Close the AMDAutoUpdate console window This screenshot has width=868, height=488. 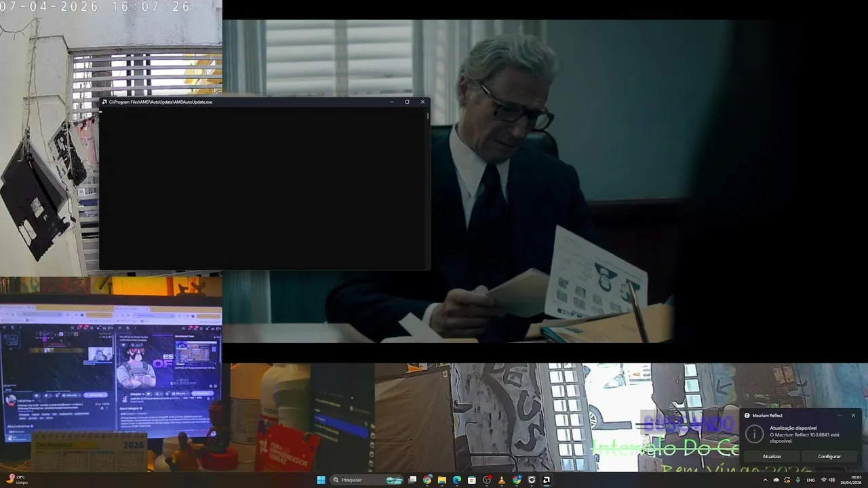pyautogui.click(x=422, y=102)
